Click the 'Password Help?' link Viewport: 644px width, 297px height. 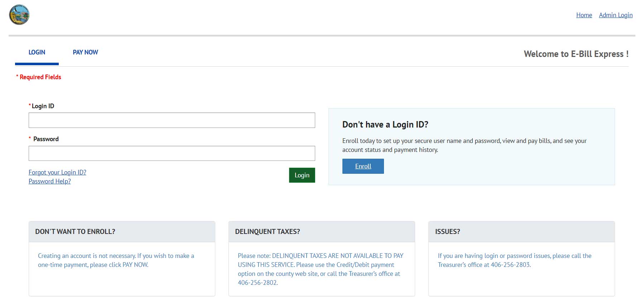coord(49,181)
